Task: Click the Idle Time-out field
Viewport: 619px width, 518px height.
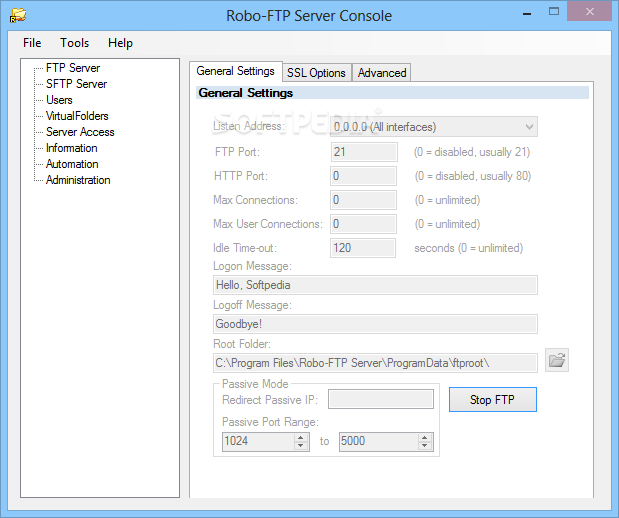Action: coord(363,248)
